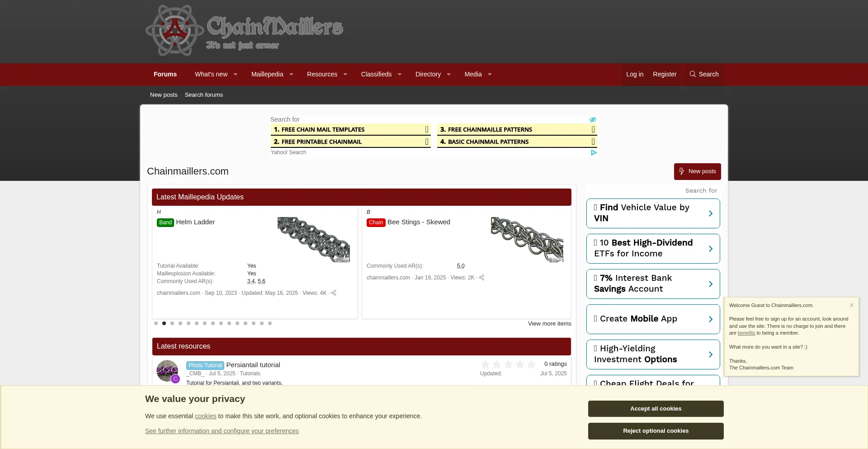Select the last carousel pagination dot
Image resolution: width=868 pixels, height=449 pixels.
[270, 323]
